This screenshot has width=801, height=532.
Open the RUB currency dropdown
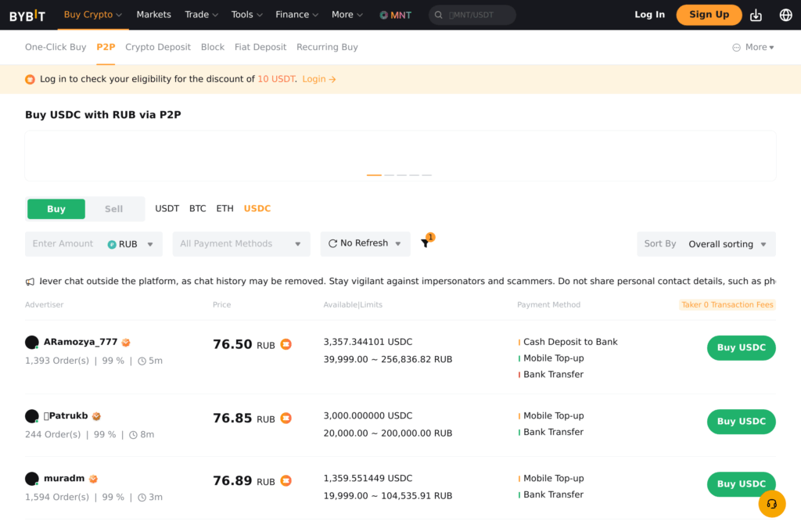[131, 244]
